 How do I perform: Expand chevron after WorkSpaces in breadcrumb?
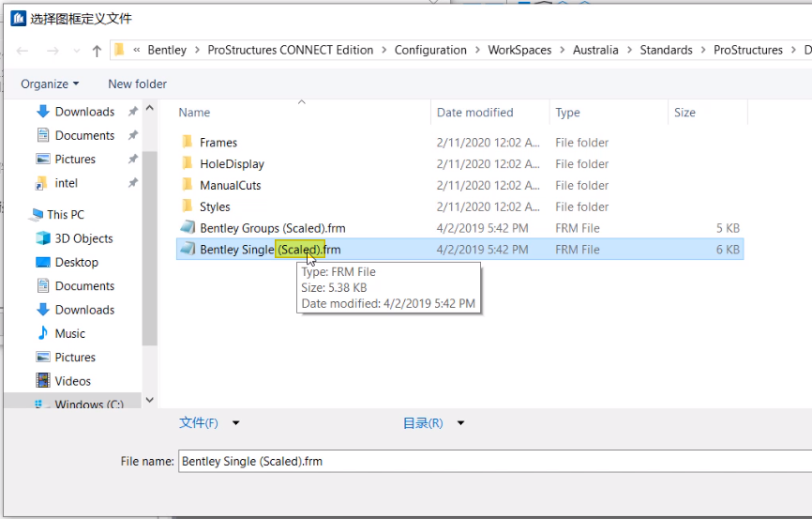click(563, 51)
